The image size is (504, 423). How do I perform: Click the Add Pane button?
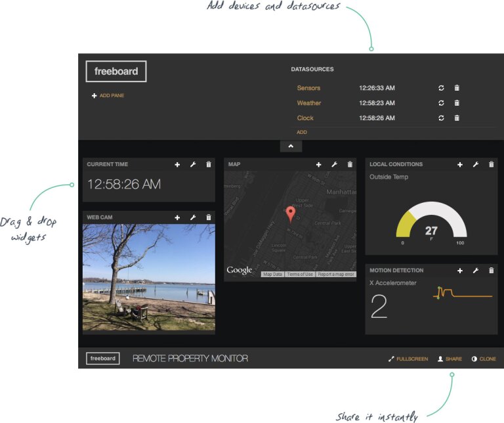pos(108,96)
